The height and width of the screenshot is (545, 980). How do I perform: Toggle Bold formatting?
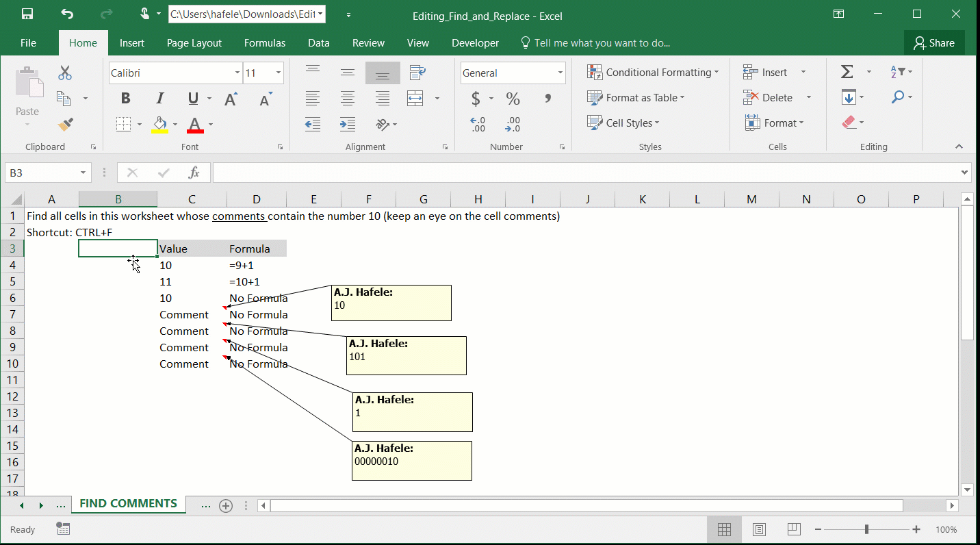(125, 99)
